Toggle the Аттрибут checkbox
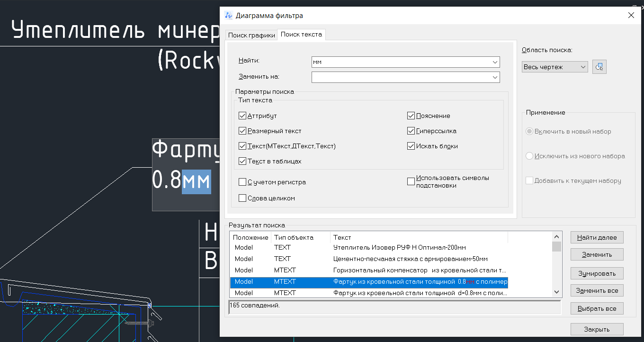 click(242, 116)
